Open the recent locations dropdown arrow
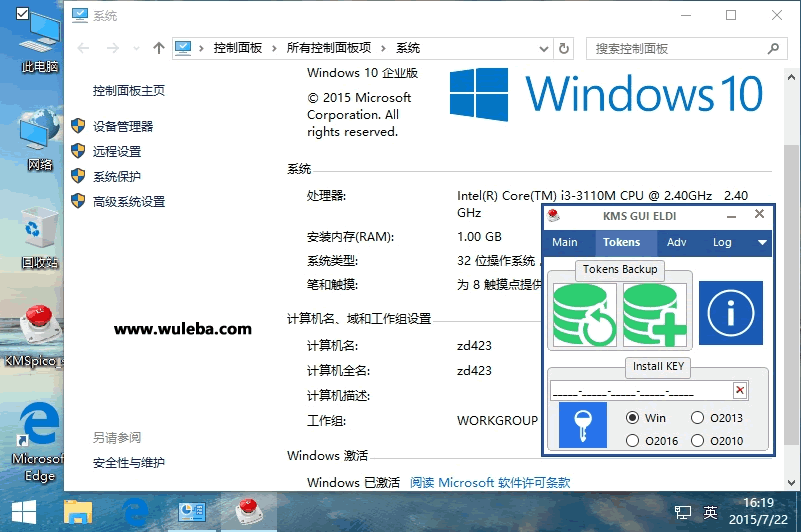Image resolution: width=801 pixels, height=532 pixels. 136,49
